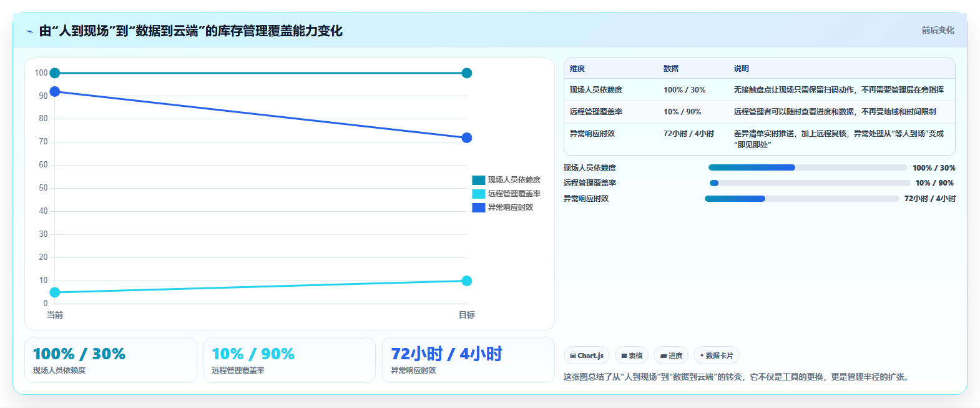This screenshot has height=408, width=980.
Task: Click the 远程管理覆盖率 progress bar
Action: pyautogui.click(x=810, y=183)
